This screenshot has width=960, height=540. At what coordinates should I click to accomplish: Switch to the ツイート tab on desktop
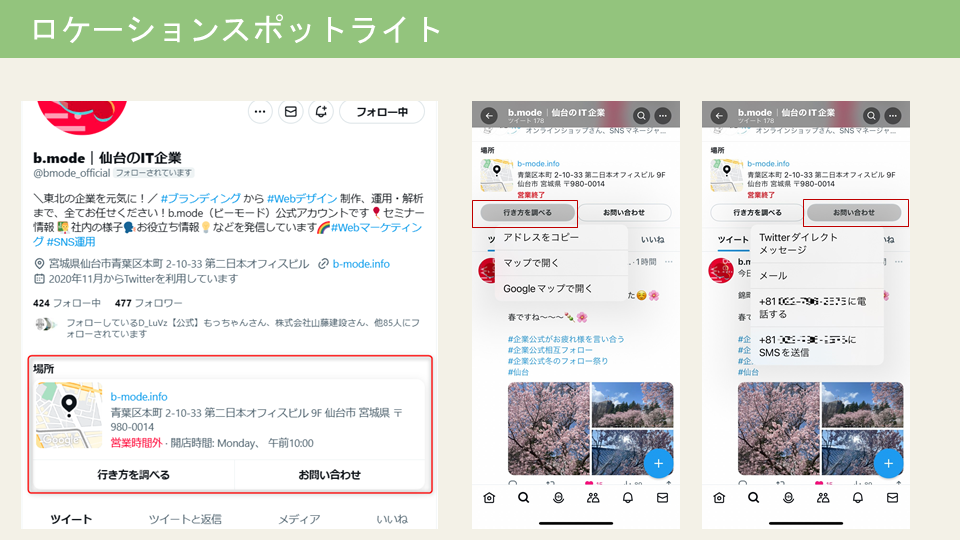[x=71, y=519]
